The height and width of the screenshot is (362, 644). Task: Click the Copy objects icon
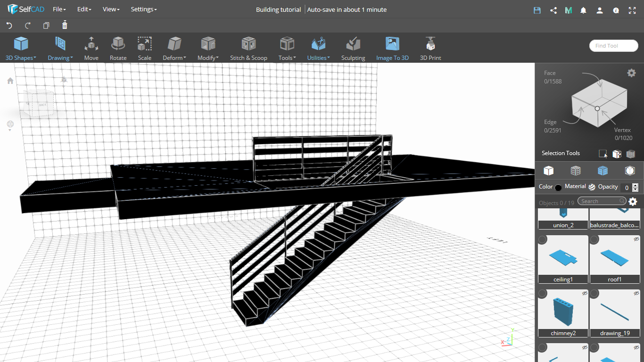click(46, 25)
